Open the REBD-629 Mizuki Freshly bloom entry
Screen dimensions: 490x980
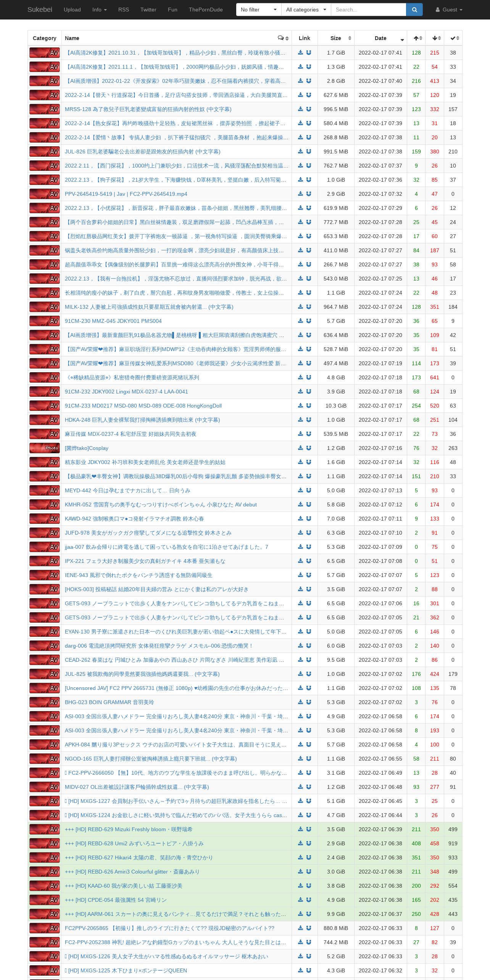tap(129, 829)
